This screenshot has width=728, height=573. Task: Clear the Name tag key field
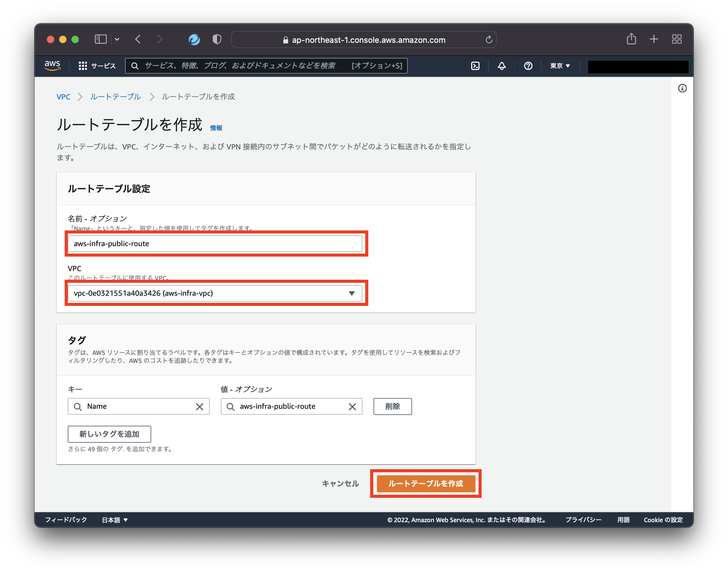200,406
